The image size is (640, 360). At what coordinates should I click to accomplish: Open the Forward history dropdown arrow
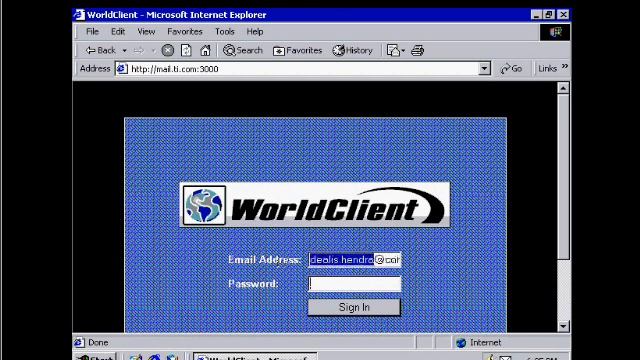pos(153,51)
